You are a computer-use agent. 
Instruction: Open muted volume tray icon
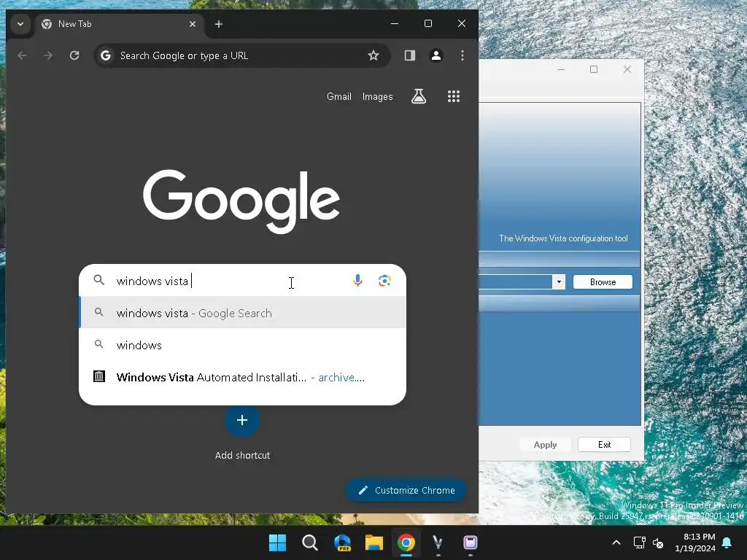(658, 542)
